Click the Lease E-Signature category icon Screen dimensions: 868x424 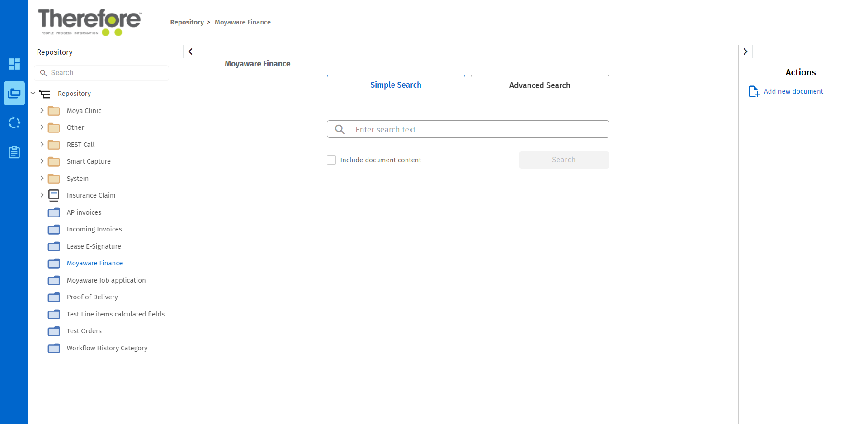54,246
